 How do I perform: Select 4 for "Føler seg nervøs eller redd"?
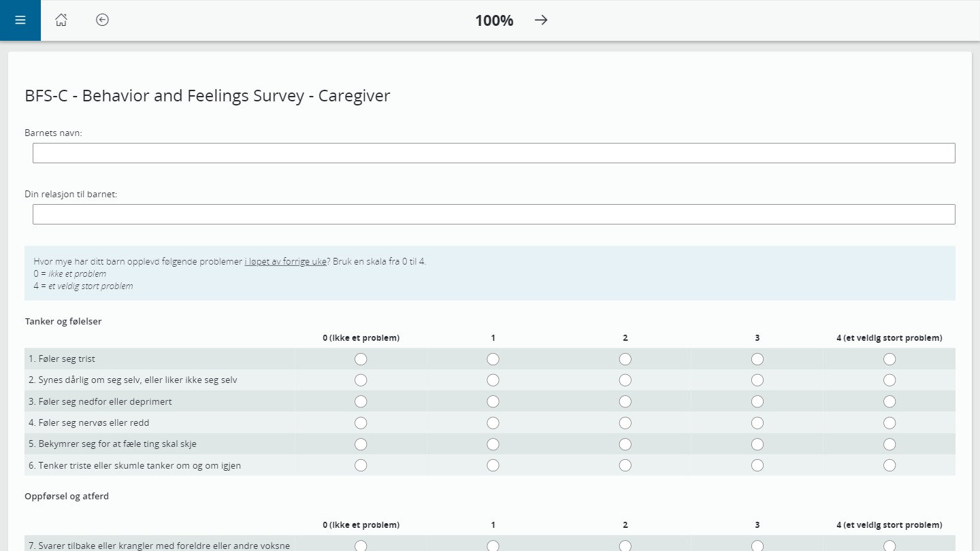(x=889, y=422)
